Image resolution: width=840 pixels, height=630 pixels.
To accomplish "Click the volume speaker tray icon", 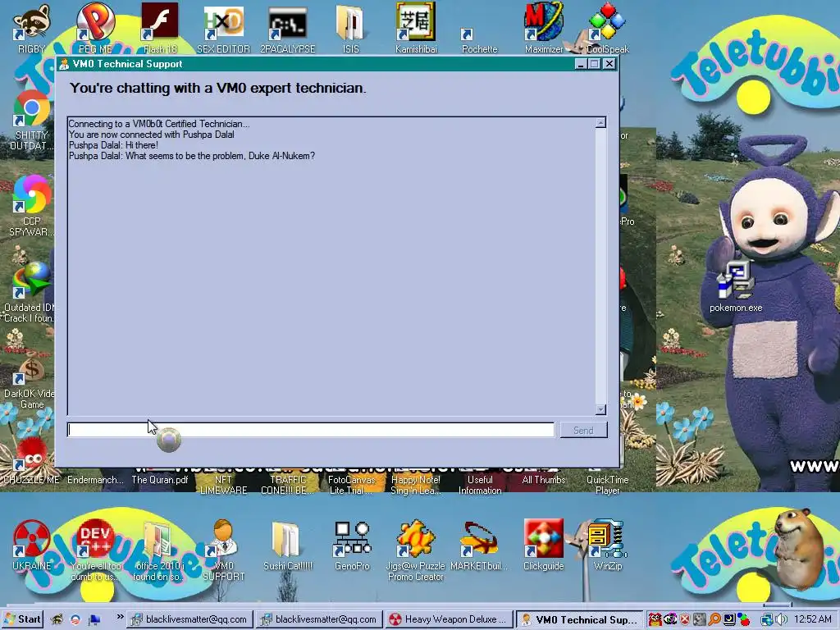I will (x=781, y=620).
